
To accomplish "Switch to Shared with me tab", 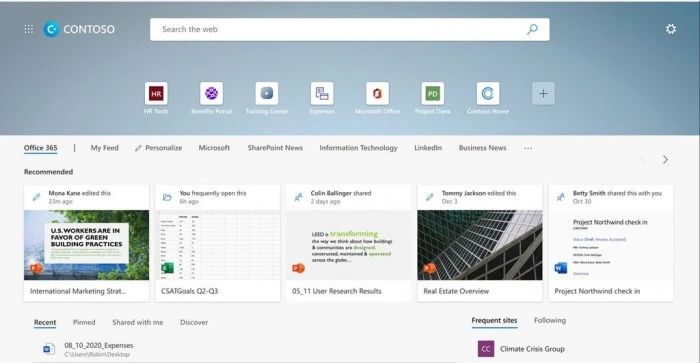I will tap(138, 322).
